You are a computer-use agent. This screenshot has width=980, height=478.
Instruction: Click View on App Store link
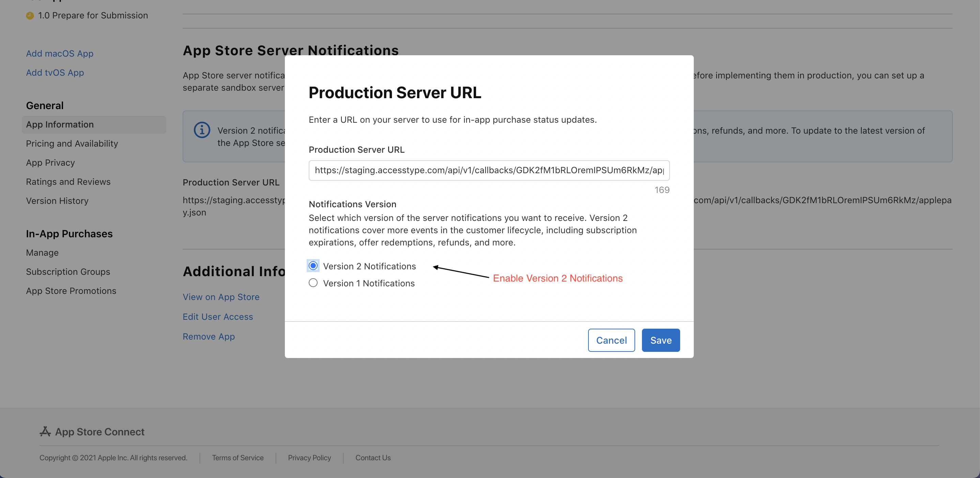[x=221, y=297]
